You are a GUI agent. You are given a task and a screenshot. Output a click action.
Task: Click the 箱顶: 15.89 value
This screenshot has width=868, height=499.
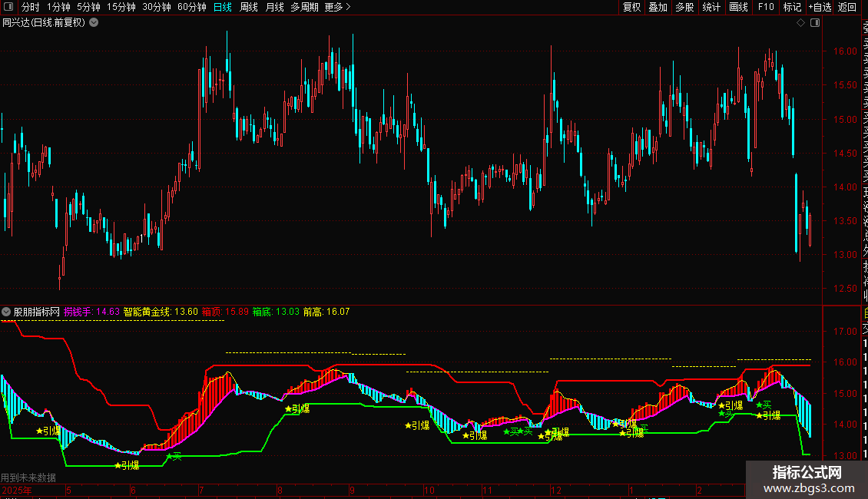click(x=225, y=312)
